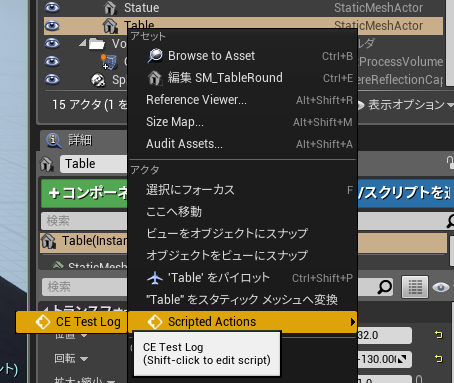Toggle visibility of the Table actor

click(x=52, y=26)
